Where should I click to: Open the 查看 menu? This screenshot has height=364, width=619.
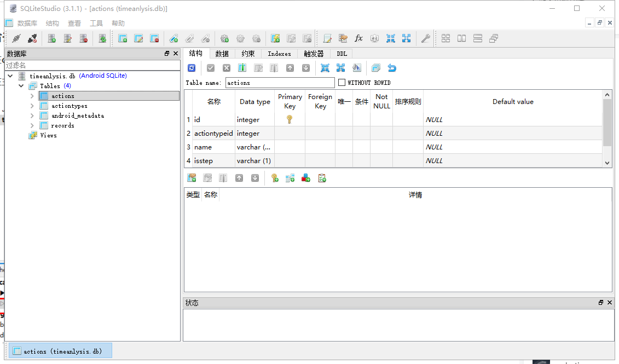coord(74,24)
